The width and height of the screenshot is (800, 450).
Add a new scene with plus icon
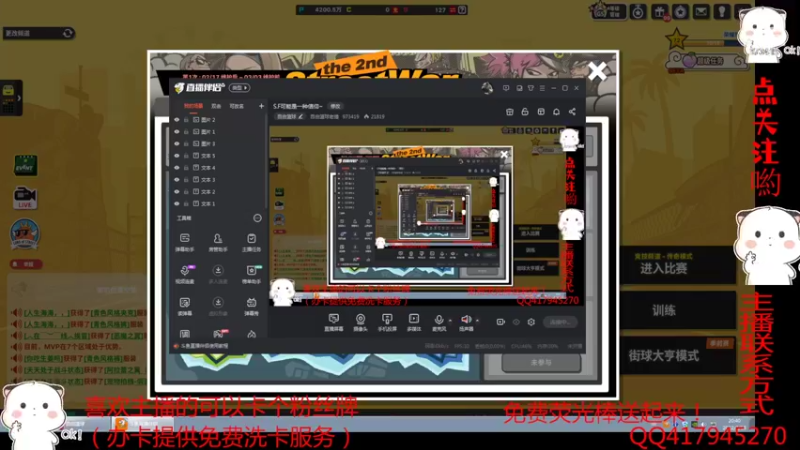261,106
